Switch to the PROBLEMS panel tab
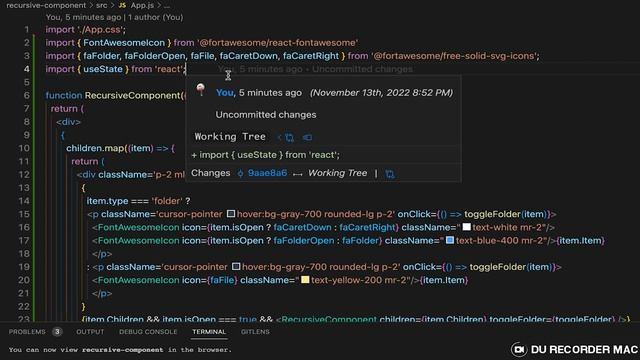Screen dimensions: 640x360 (x=27, y=332)
